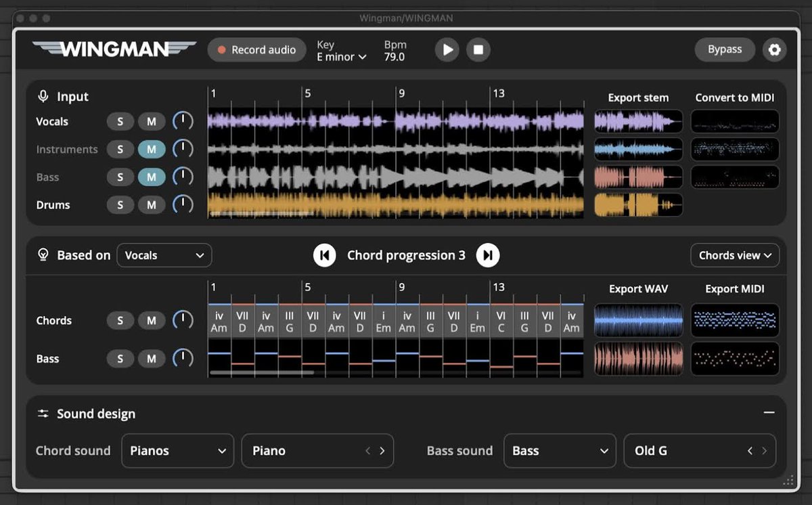Unmute the Instruments input track
Viewport: 812px width, 505px height.
pos(152,150)
